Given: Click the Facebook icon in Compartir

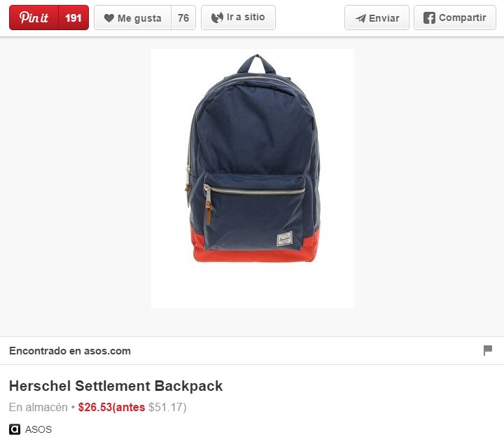Looking at the screenshot, I should pyautogui.click(x=429, y=18).
